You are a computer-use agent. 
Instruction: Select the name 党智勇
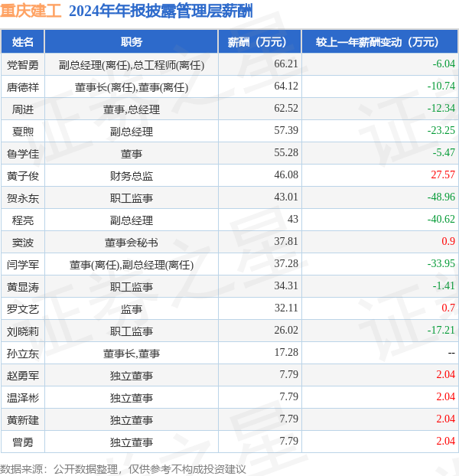[x=23, y=65]
